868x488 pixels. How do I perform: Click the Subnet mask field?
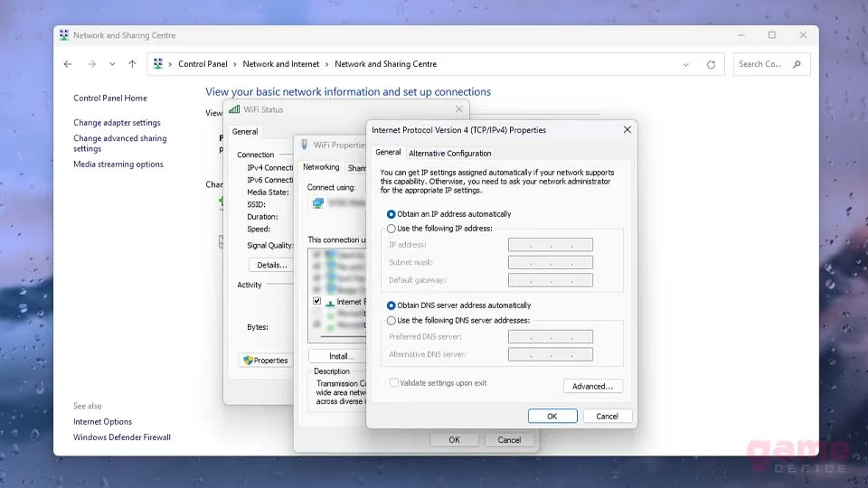(551, 262)
